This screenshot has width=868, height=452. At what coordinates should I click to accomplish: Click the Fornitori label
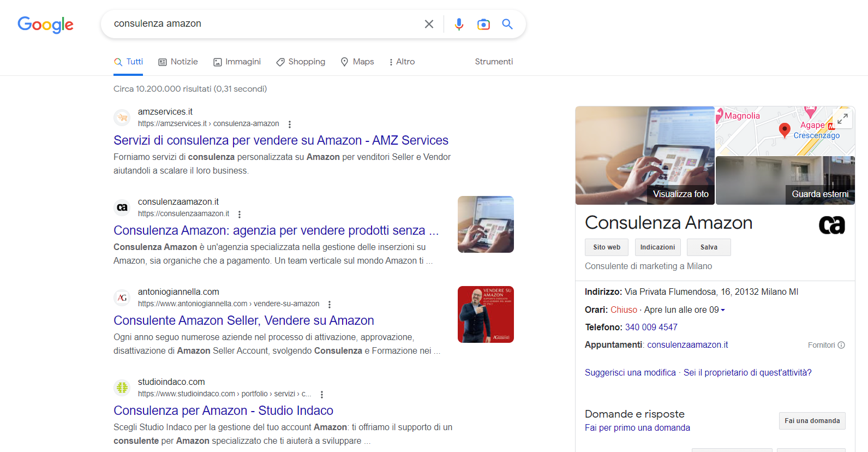821,345
